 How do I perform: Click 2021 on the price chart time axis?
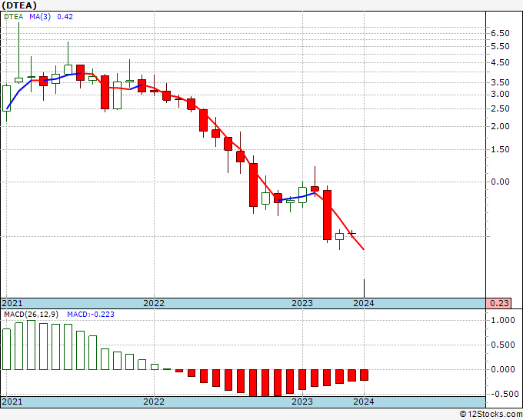[12, 303]
